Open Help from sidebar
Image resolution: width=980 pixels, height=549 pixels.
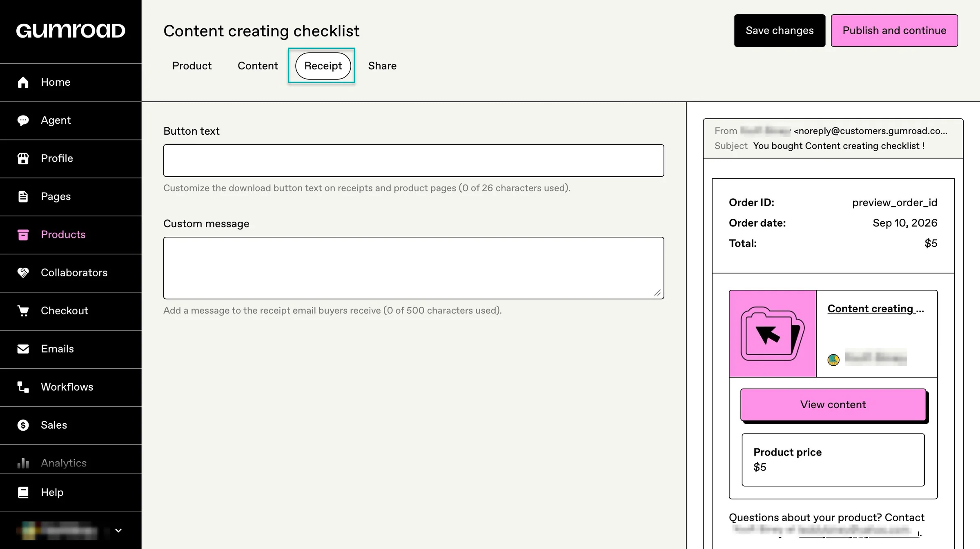(71, 492)
